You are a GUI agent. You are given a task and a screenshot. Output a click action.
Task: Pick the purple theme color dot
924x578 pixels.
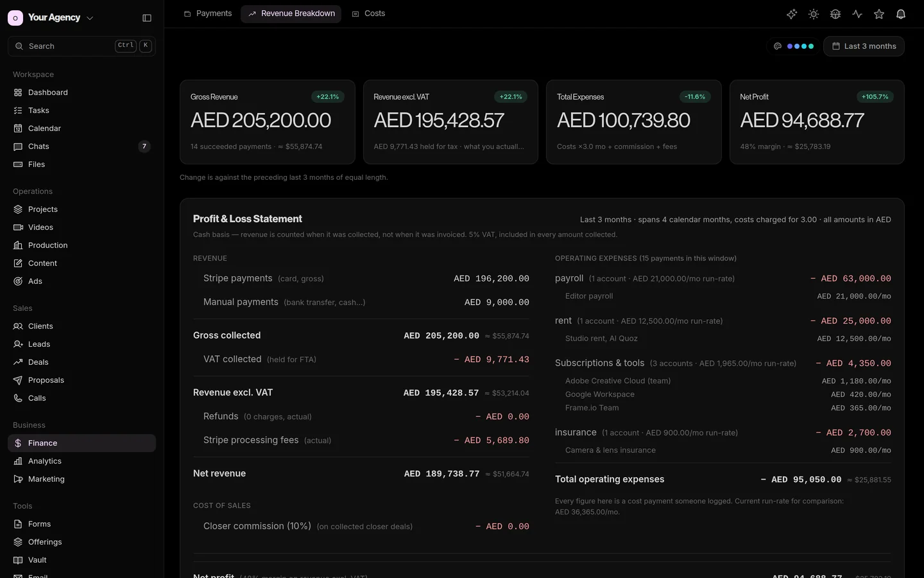coord(790,46)
